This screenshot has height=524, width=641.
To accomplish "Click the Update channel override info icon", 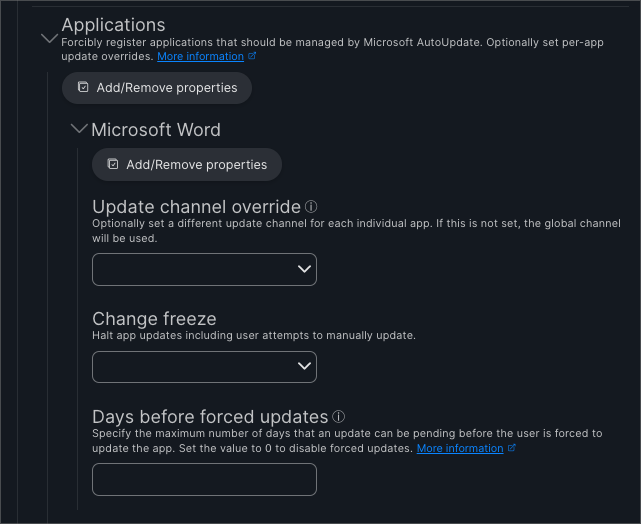I will (x=311, y=207).
